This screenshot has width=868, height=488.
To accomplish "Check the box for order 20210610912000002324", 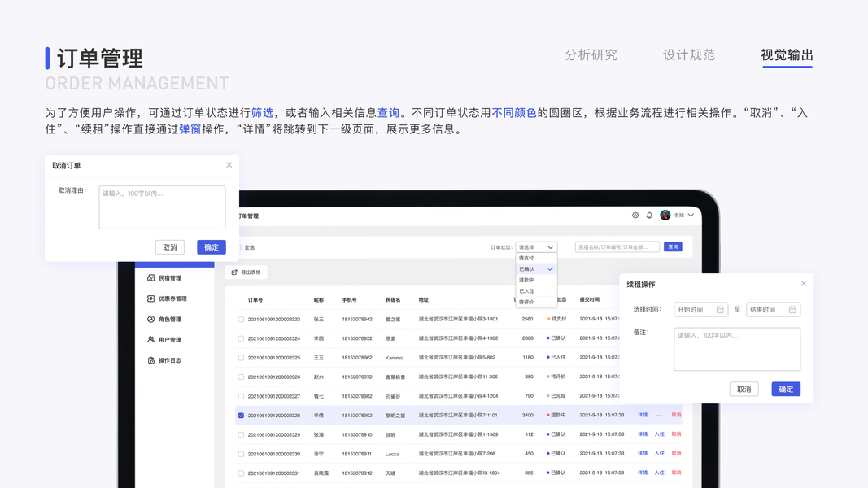I will pos(241,338).
